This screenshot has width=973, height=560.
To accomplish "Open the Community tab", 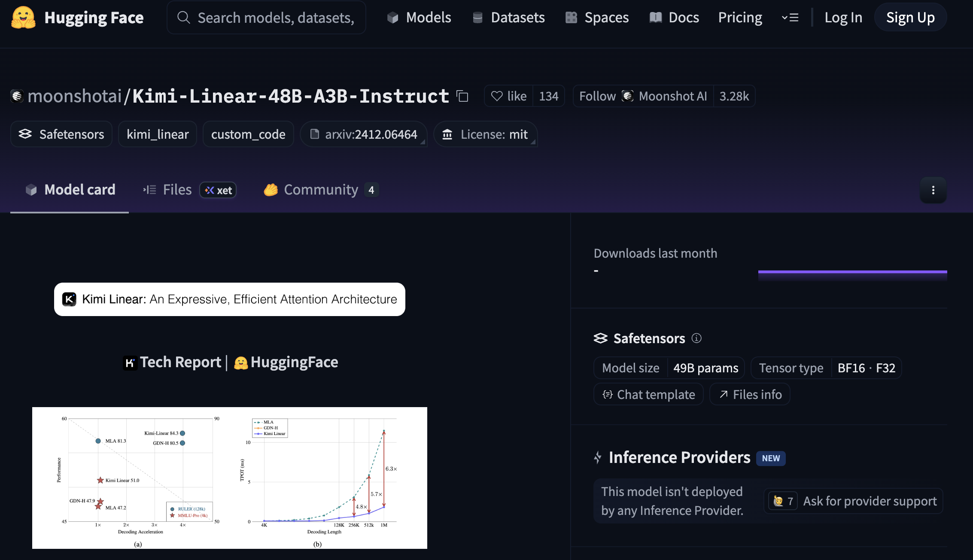I will click(x=320, y=190).
